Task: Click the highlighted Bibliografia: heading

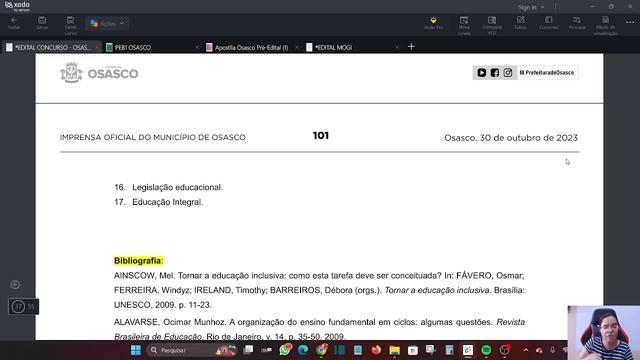Action: [x=139, y=261]
